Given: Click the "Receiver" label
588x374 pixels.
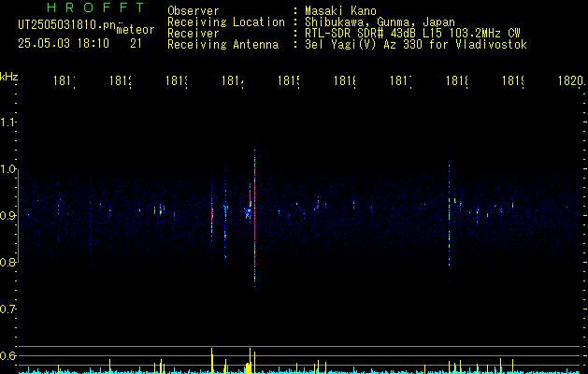Looking at the screenshot, I should click(x=194, y=34).
